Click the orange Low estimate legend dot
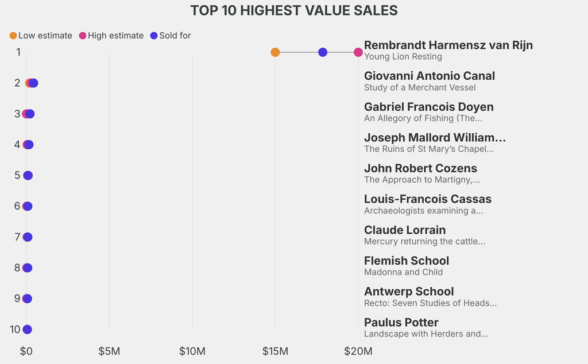The image size is (588, 364). coord(13,36)
